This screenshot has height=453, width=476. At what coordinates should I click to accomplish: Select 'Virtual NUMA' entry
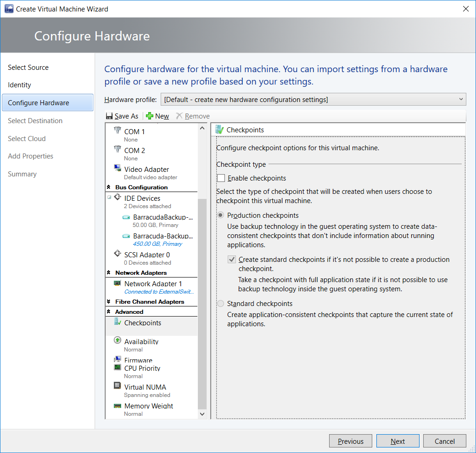coord(151,391)
